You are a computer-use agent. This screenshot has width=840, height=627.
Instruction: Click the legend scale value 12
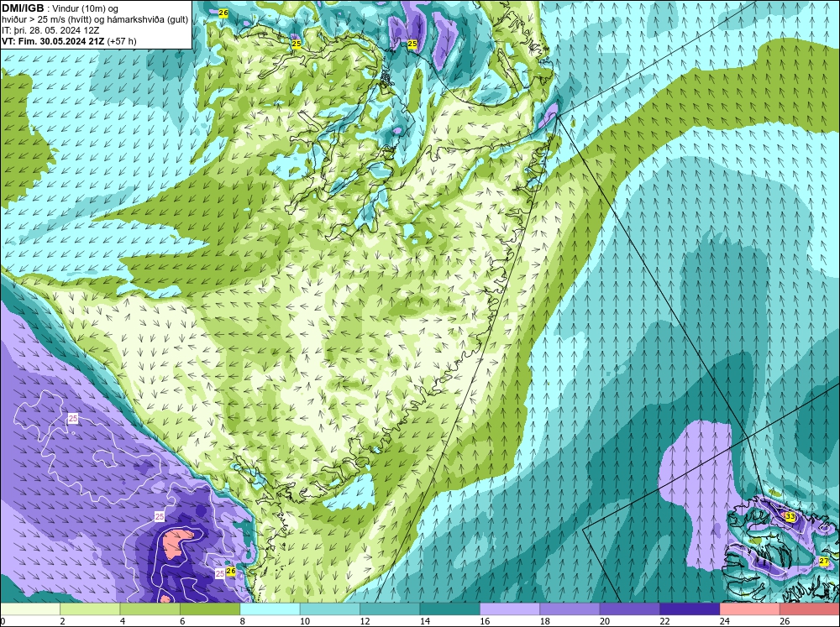pos(365,621)
